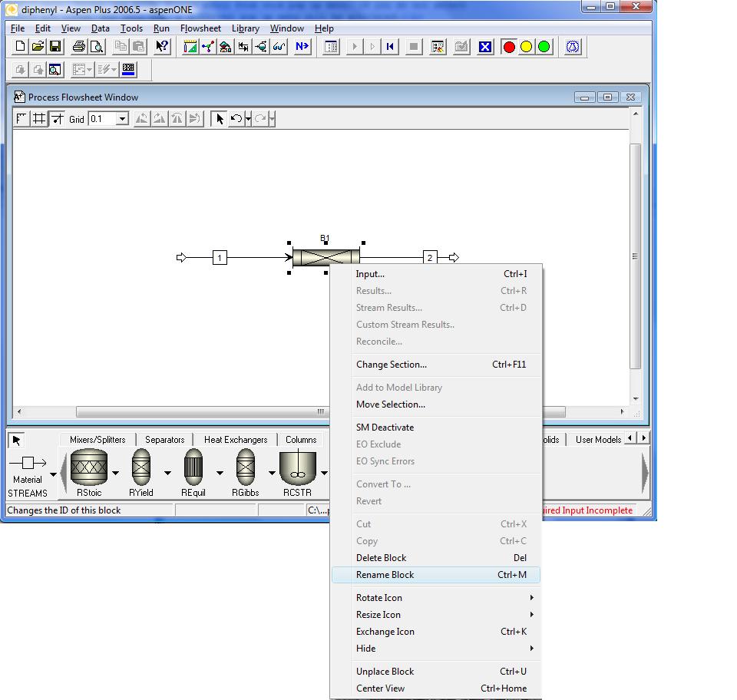737x700 pixels.
Task: Choose Center View from context menu
Action: (x=436, y=688)
